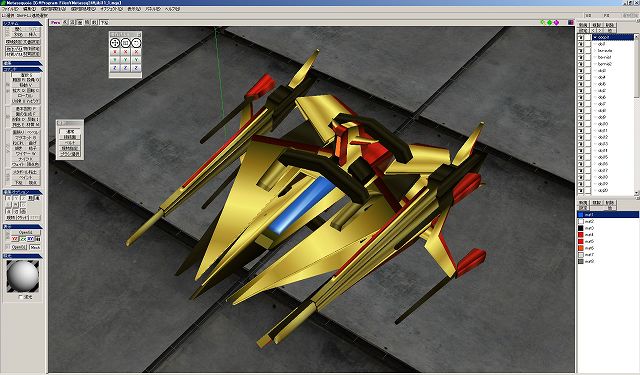Click the OpenGL button in display panel
The width and height of the screenshot is (640, 375).
pos(25,232)
